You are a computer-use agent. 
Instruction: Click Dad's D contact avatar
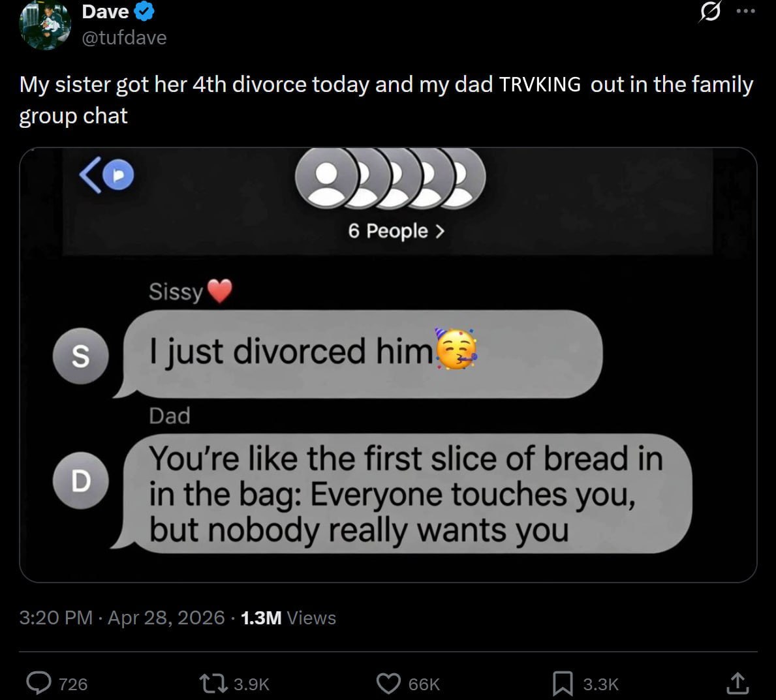(x=80, y=481)
